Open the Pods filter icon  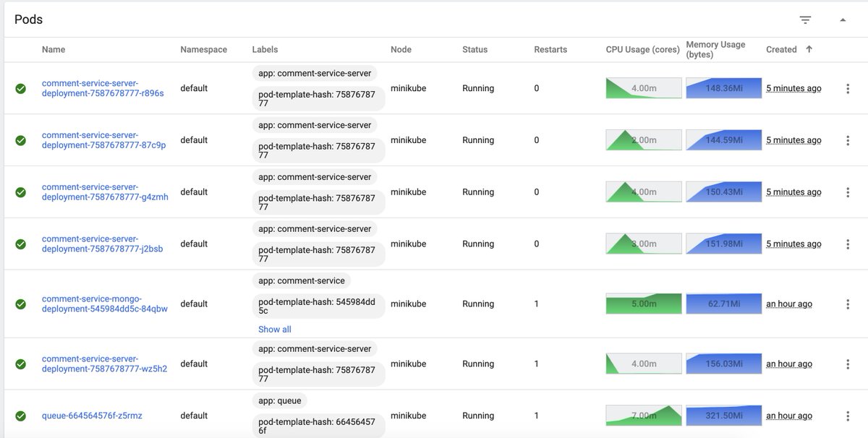(x=805, y=20)
